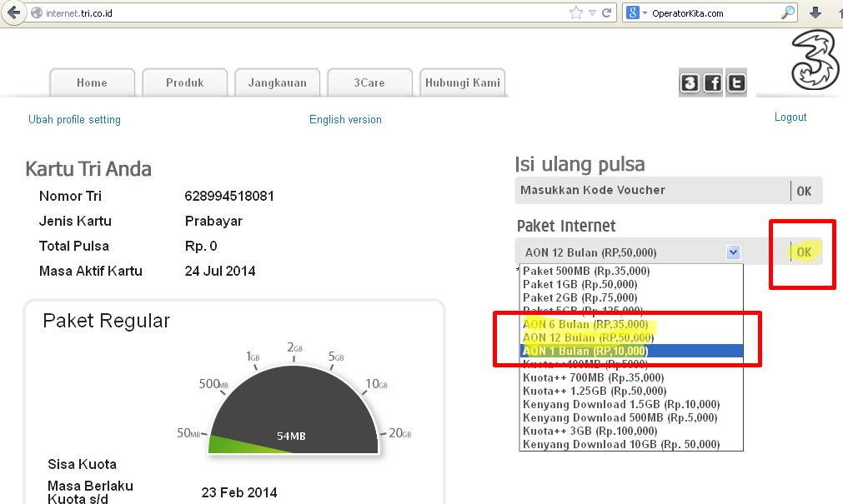Viewport: 843px width, 504px height.
Task: Choose AON 12 Bulan option in list
Action: pos(631,337)
